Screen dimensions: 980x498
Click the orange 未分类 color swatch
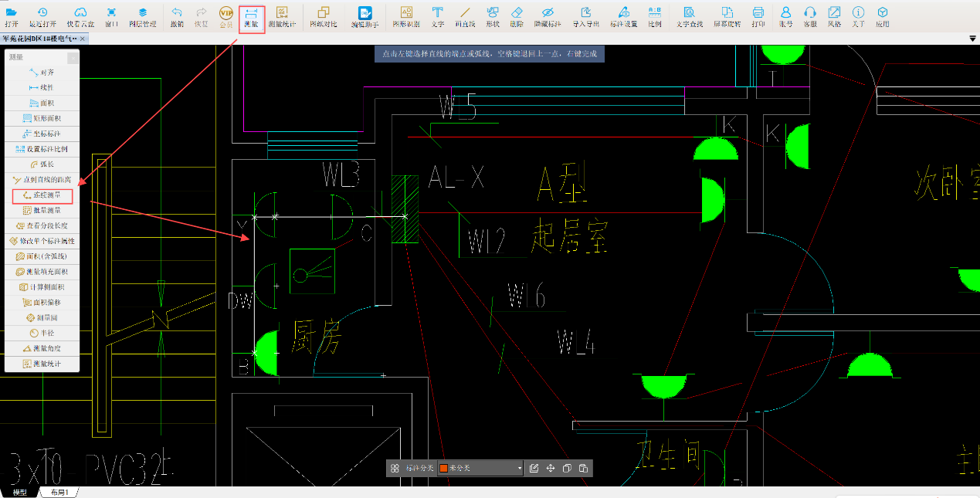pyautogui.click(x=443, y=469)
